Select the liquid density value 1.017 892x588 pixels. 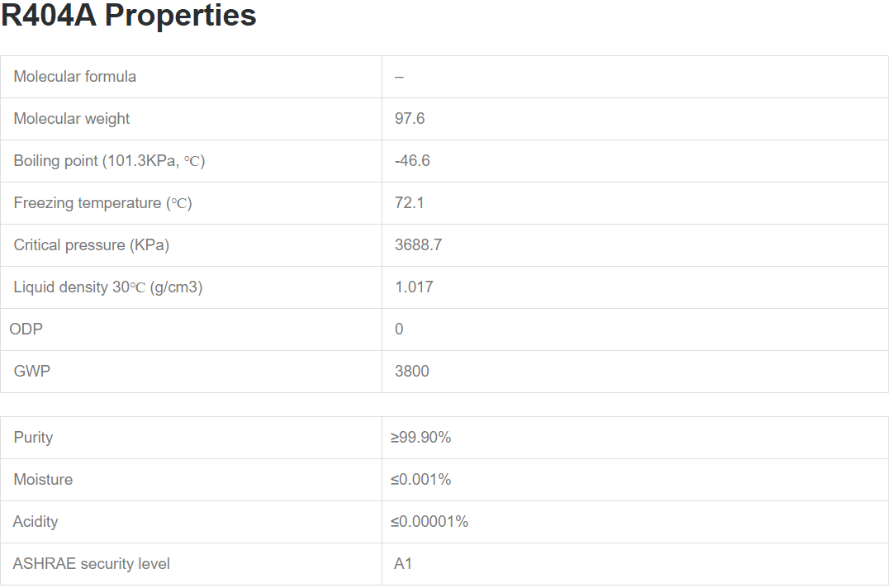[414, 287]
